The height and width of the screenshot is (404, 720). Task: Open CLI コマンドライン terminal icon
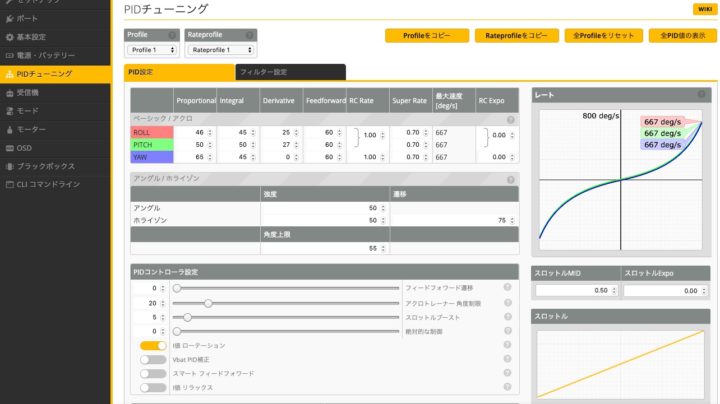10,184
